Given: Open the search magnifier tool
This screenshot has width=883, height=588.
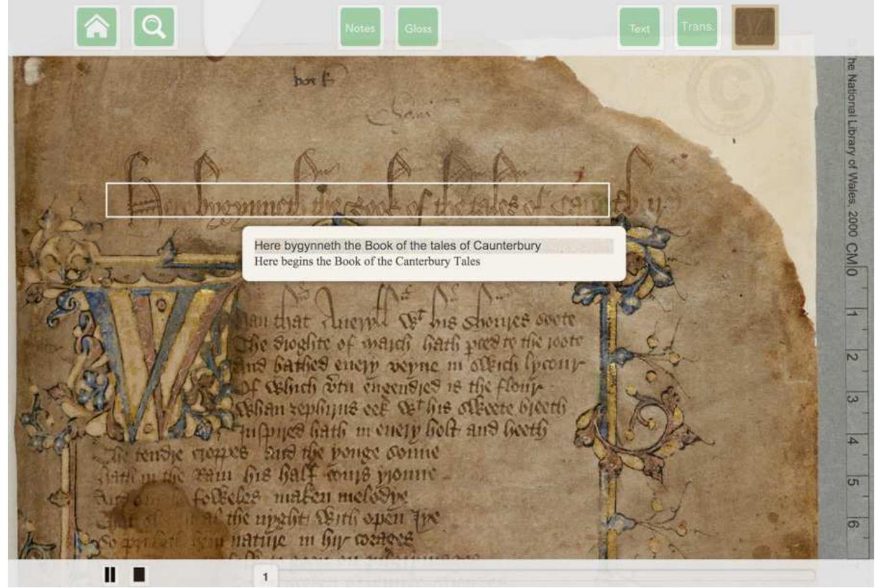Looking at the screenshot, I should point(154,27).
